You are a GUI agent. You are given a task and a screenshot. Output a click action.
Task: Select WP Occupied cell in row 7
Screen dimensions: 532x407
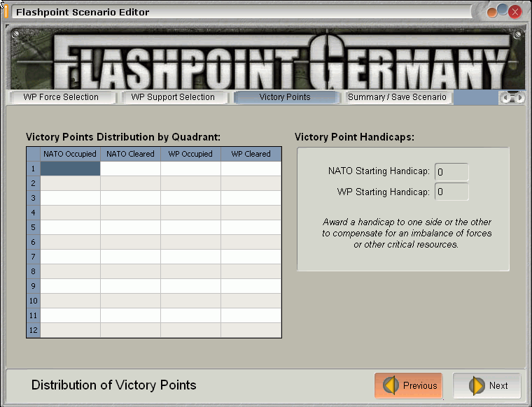tap(190, 257)
